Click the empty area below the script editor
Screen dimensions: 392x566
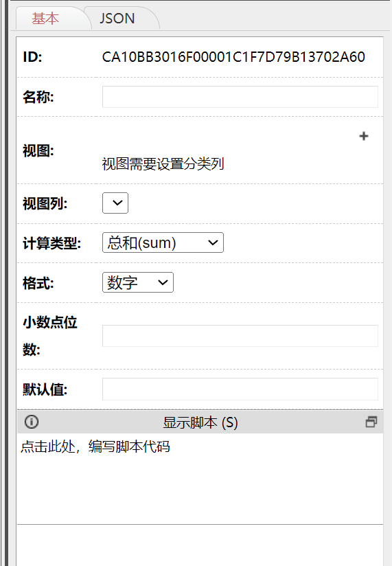pyautogui.click(x=200, y=545)
